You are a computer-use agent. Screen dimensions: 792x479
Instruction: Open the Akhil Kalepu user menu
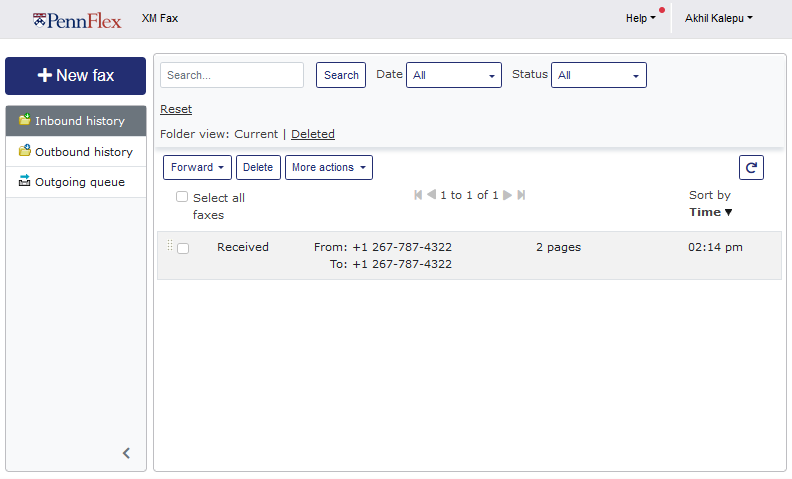(x=718, y=18)
